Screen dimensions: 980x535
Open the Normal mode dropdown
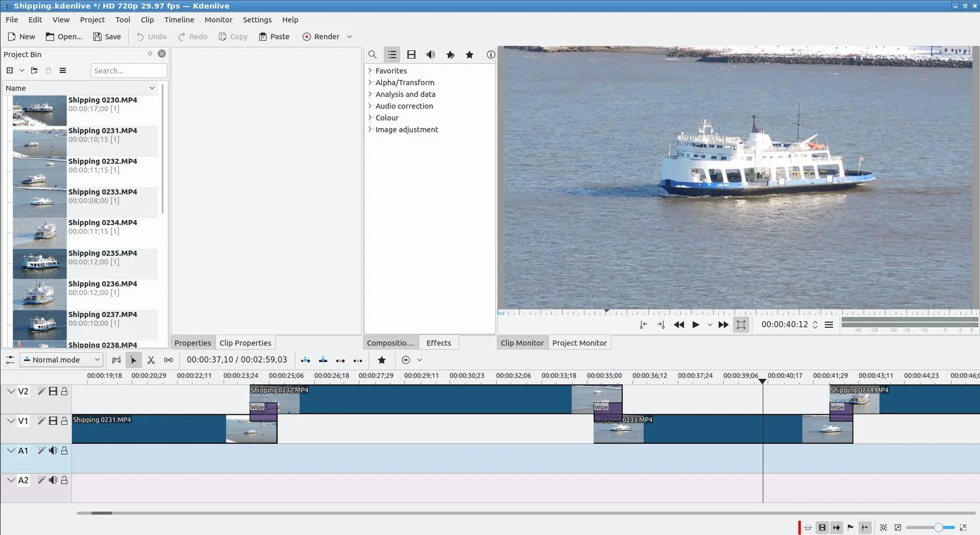click(x=61, y=360)
